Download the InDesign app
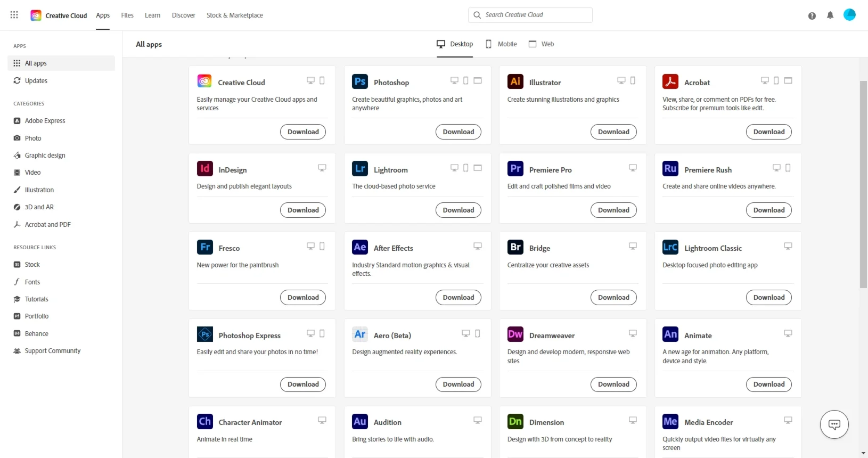Image resolution: width=868 pixels, height=458 pixels. pos(303,210)
